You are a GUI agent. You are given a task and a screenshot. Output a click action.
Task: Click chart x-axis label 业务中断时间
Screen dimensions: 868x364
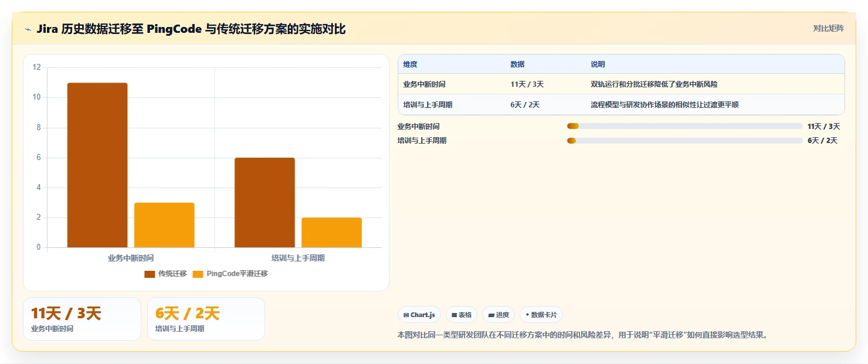(131, 258)
